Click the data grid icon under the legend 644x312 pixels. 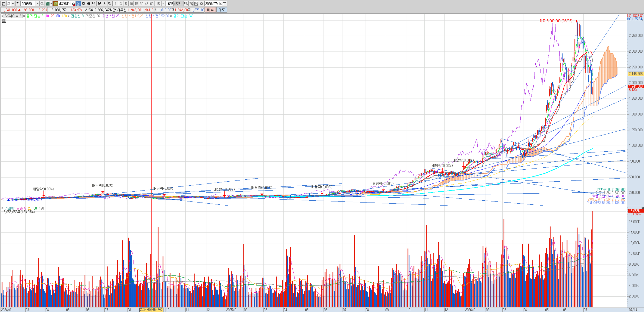click(4, 21)
